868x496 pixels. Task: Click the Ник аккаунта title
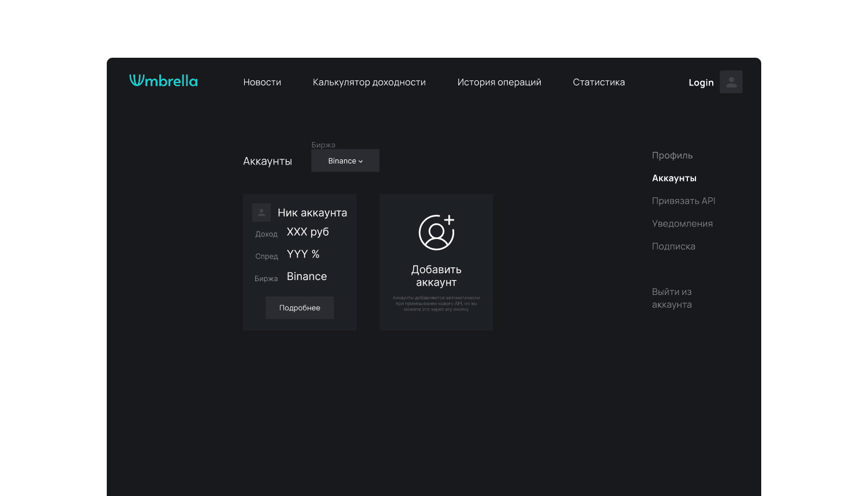click(312, 212)
